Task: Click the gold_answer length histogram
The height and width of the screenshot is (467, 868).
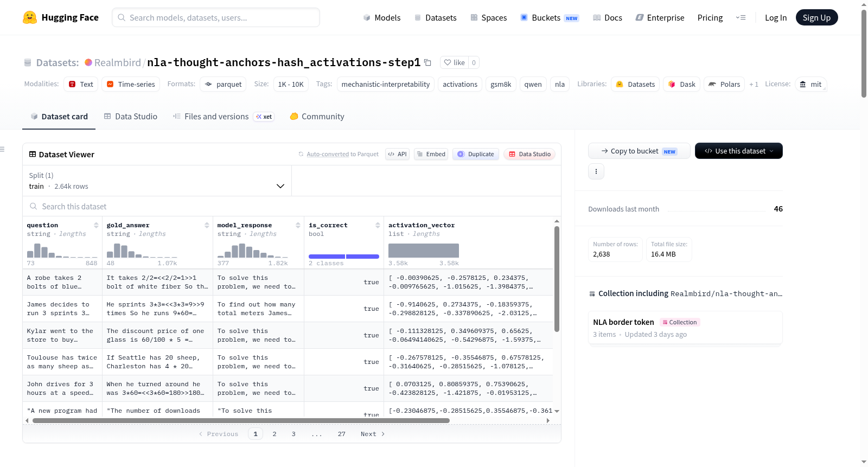Action: pos(142,250)
